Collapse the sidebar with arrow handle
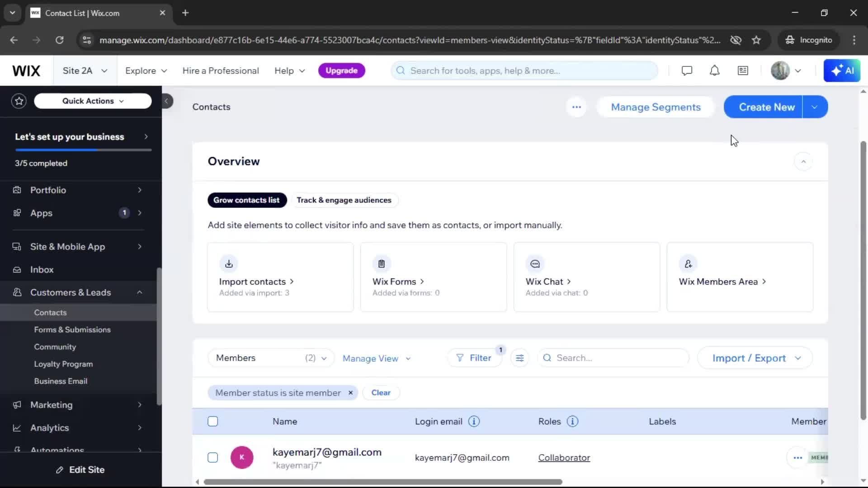868x488 pixels. click(x=167, y=101)
